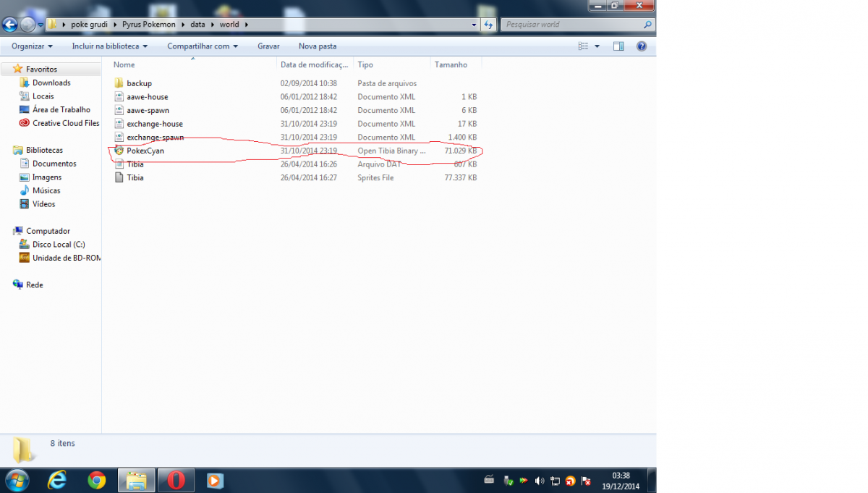The width and height of the screenshot is (868, 493).
Task: Expand the arrow after the 'world' breadcrumb
Action: 247,25
